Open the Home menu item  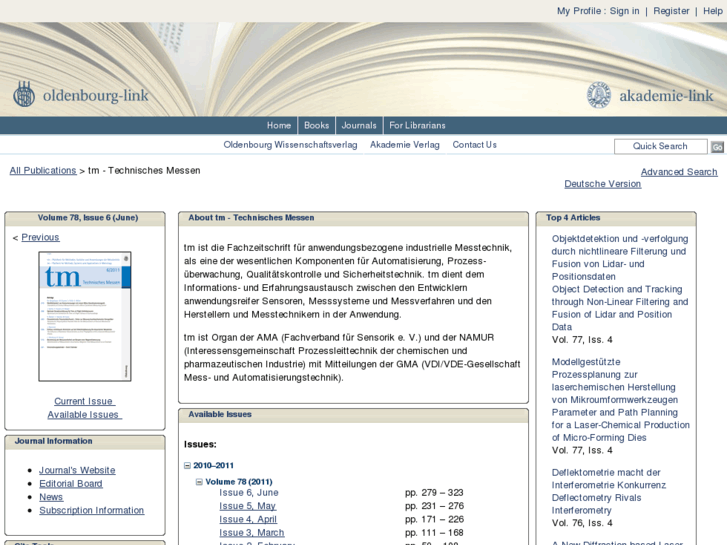click(279, 125)
